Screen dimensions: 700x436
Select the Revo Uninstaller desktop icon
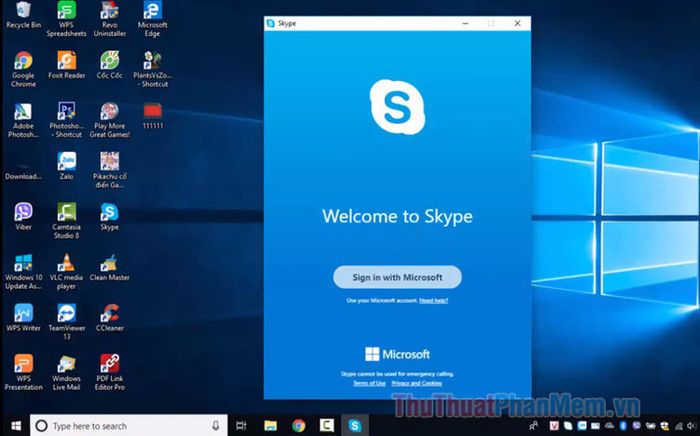(x=109, y=19)
